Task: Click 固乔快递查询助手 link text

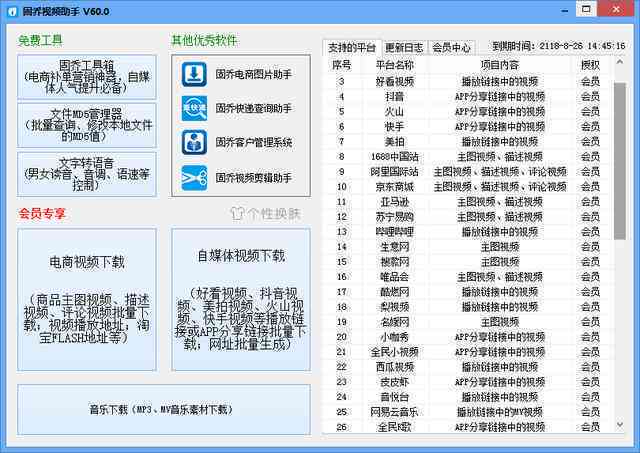Action: pyautogui.click(x=253, y=109)
